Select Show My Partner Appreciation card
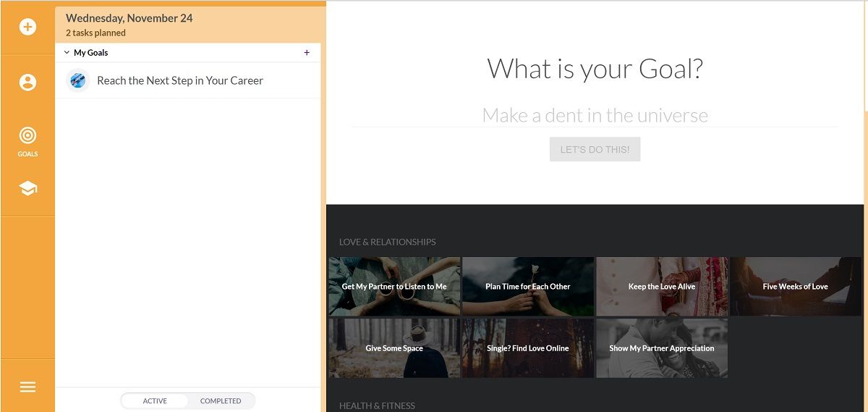The width and height of the screenshot is (868, 412). coord(662,348)
